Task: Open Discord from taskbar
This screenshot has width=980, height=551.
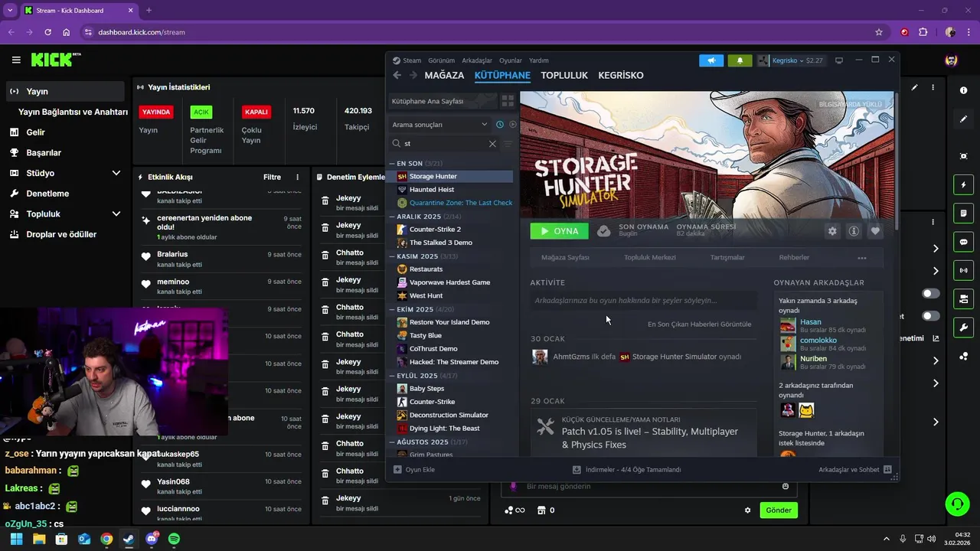Action: pyautogui.click(x=152, y=539)
